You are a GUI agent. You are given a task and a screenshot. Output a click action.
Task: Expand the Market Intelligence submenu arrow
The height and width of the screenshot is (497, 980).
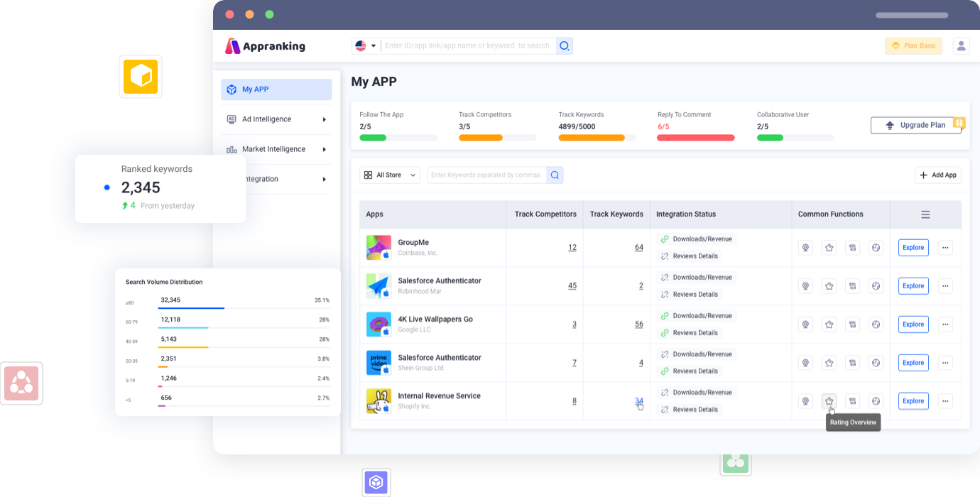[325, 149]
